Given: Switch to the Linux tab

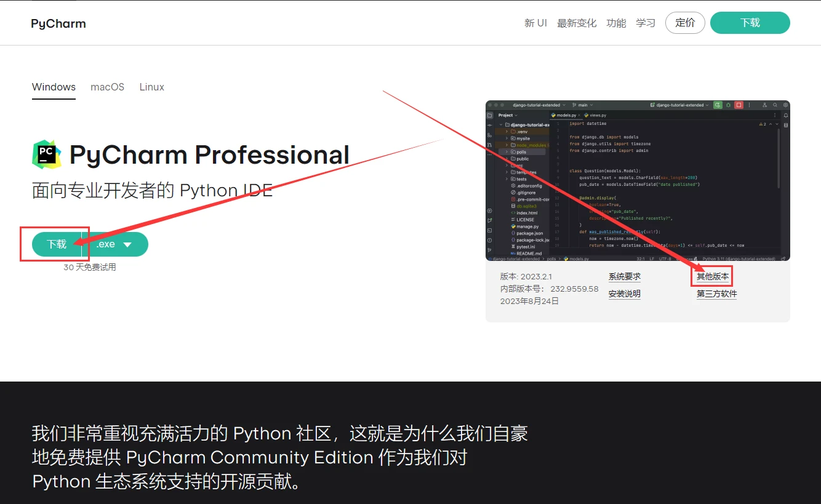Looking at the screenshot, I should click(151, 87).
